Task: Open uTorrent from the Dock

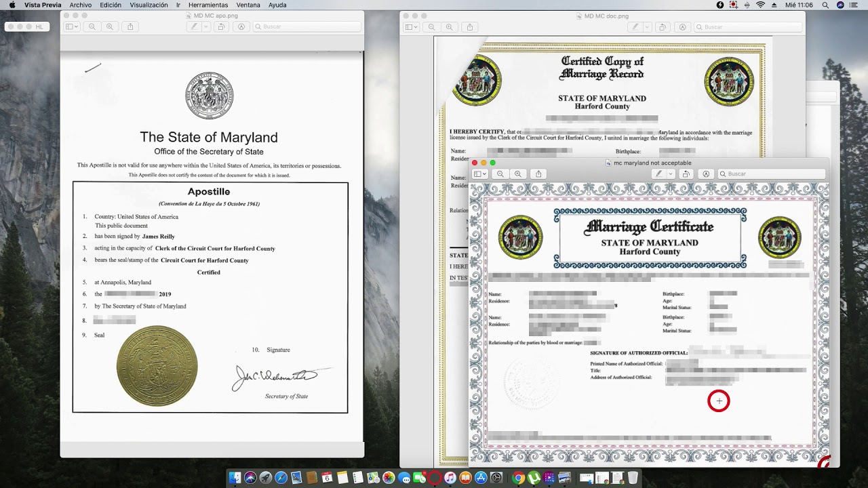Action: pyautogui.click(x=533, y=478)
